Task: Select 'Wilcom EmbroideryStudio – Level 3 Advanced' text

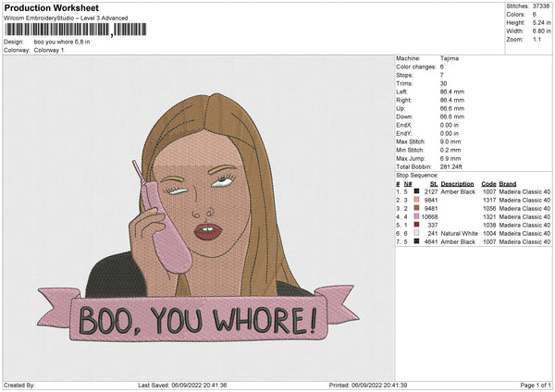Action: click(x=66, y=18)
